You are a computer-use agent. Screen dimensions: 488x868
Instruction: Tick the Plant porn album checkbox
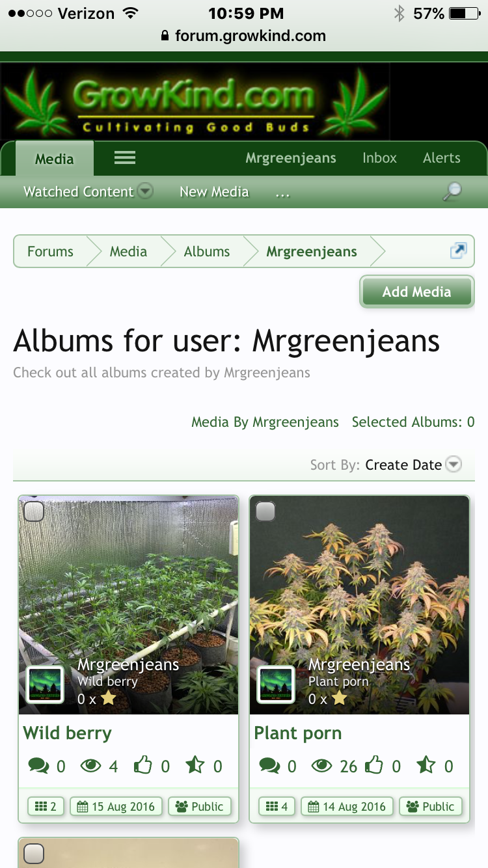265,511
